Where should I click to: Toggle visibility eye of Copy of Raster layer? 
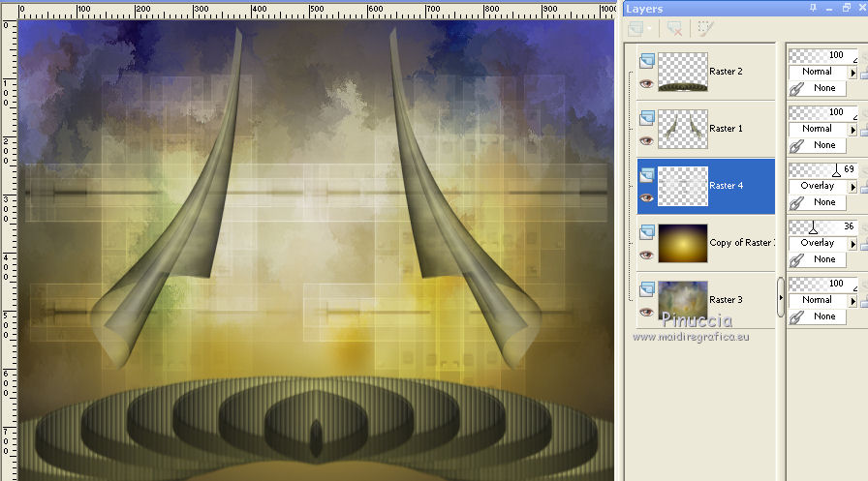pos(646,255)
